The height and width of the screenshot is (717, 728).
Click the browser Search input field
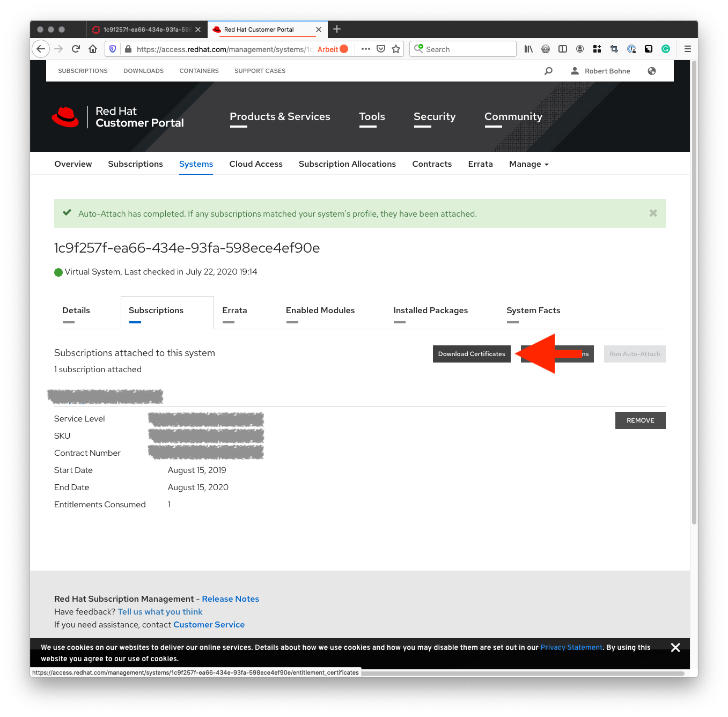(x=467, y=49)
